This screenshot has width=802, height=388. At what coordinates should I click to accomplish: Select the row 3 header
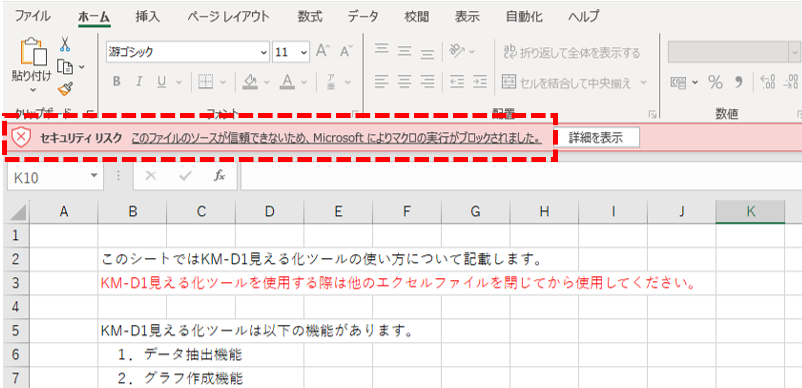pyautogui.click(x=15, y=283)
